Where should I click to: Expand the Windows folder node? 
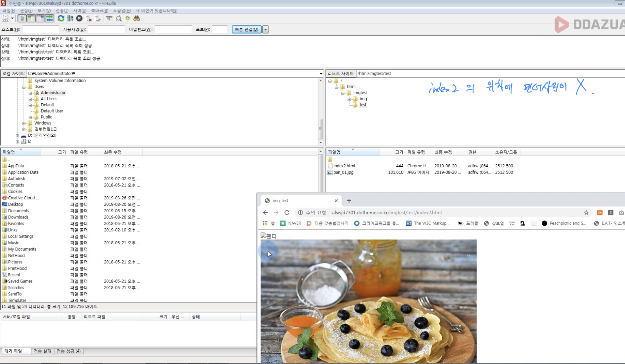point(24,123)
